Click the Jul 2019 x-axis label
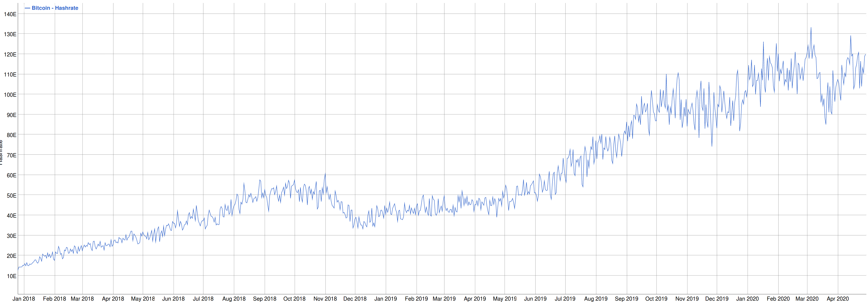 coord(565,299)
